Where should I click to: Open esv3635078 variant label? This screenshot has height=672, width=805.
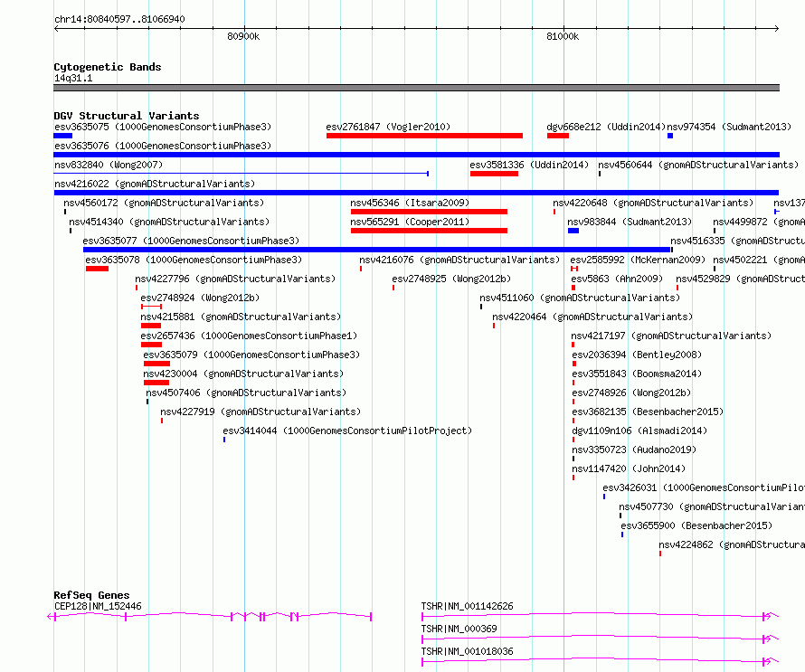[194, 260]
